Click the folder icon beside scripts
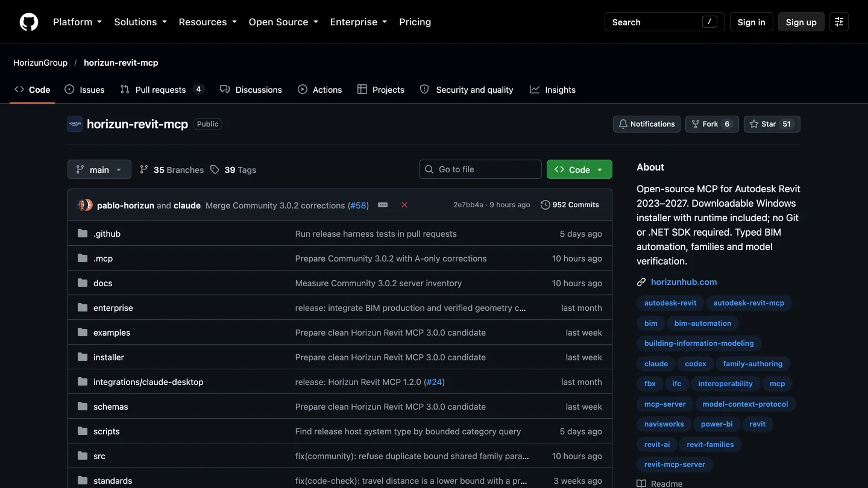The height and width of the screenshot is (488, 868). tap(83, 431)
